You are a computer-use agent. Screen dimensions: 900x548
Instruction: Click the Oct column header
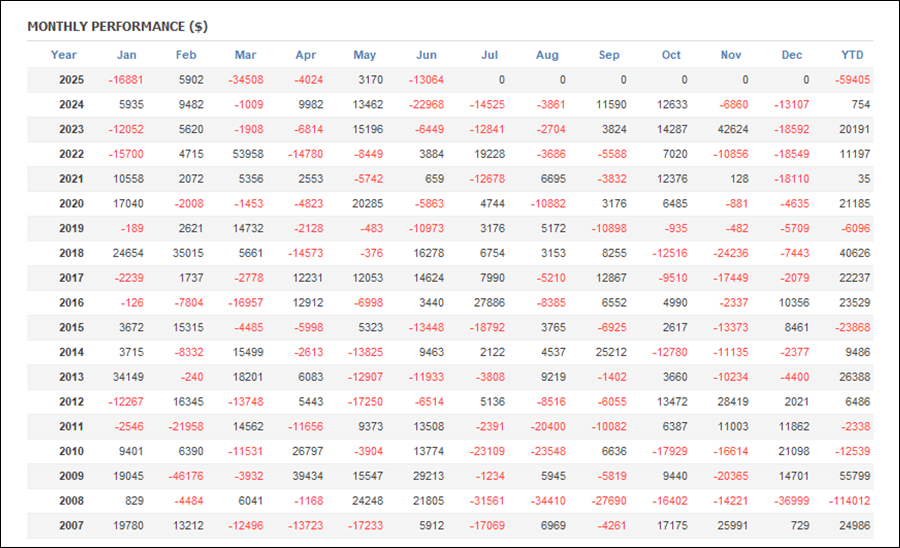click(671, 55)
